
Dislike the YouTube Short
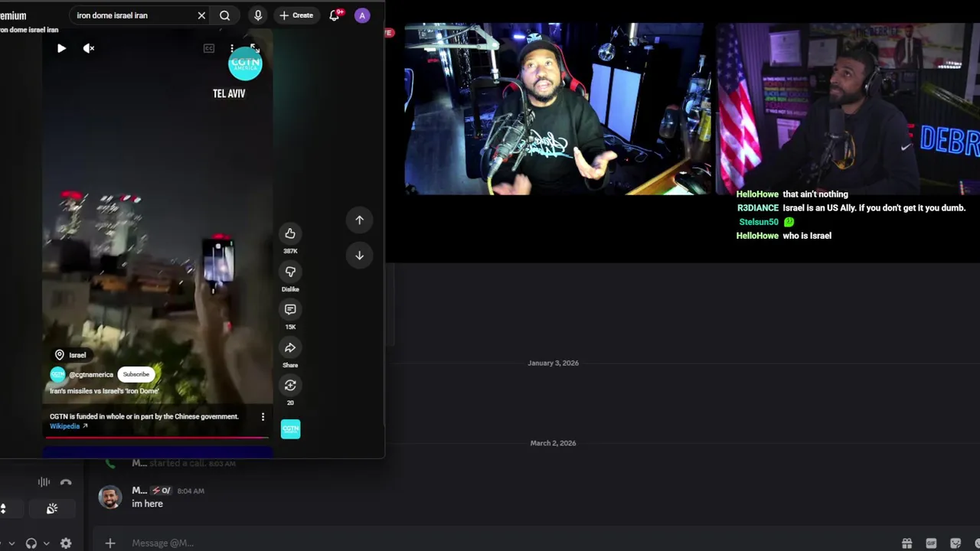(290, 272)
